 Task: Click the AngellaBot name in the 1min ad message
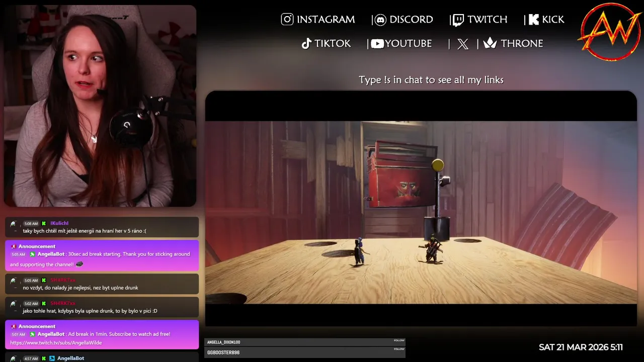pos(51,334)
